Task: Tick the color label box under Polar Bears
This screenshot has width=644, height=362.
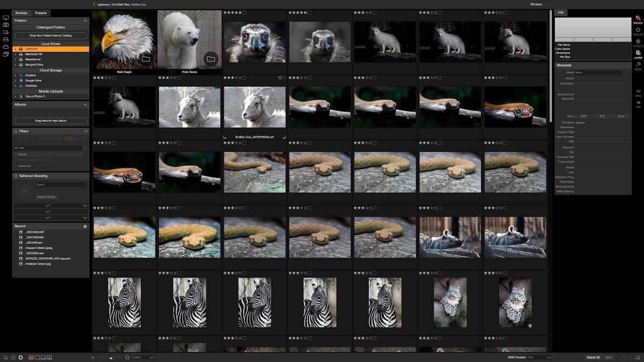Action: [179, 77]
